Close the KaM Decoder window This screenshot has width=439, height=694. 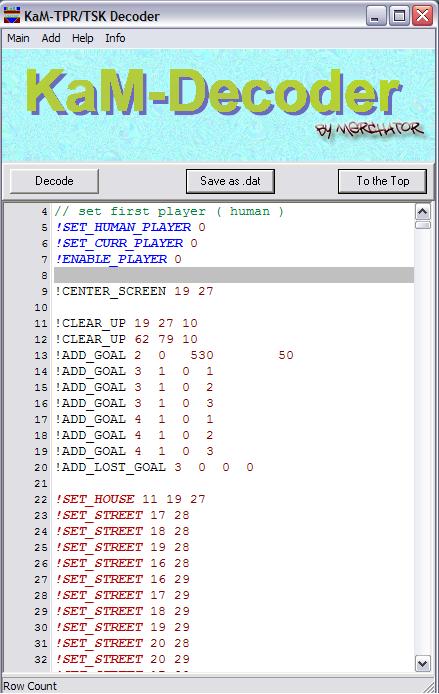coord(423,16)
